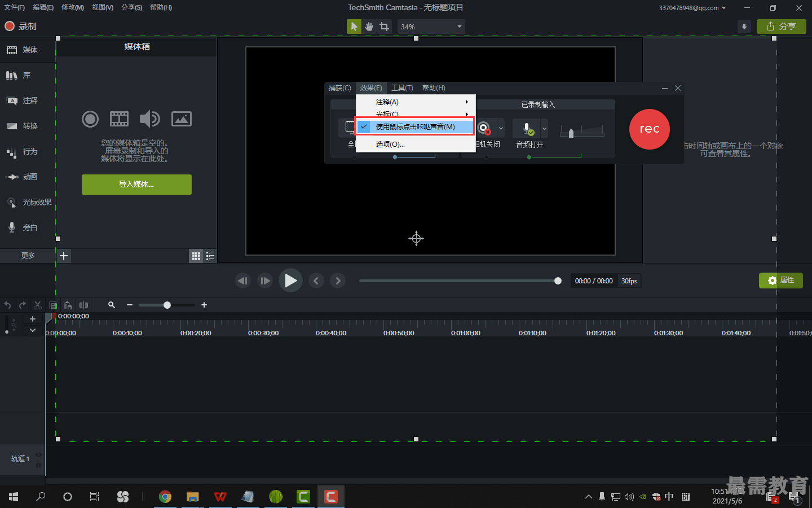Open the recorder 捕获(C) menu

(340, 88)
